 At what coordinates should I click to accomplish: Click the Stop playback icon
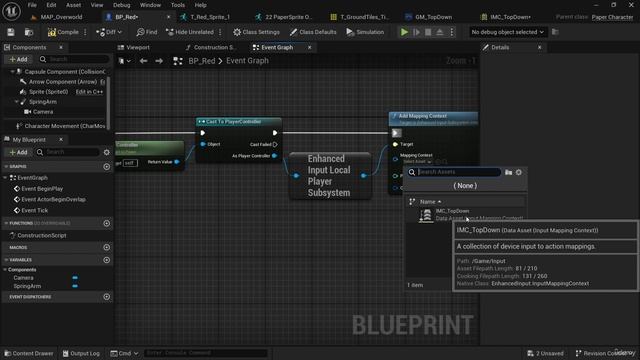[x=428, y=32]
